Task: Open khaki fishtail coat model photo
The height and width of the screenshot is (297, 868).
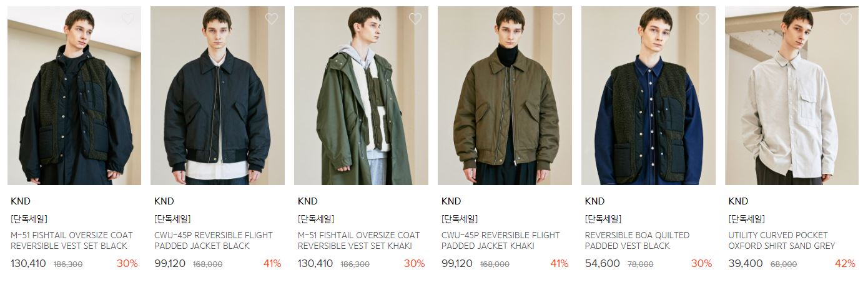Action: tap(362, 96)
